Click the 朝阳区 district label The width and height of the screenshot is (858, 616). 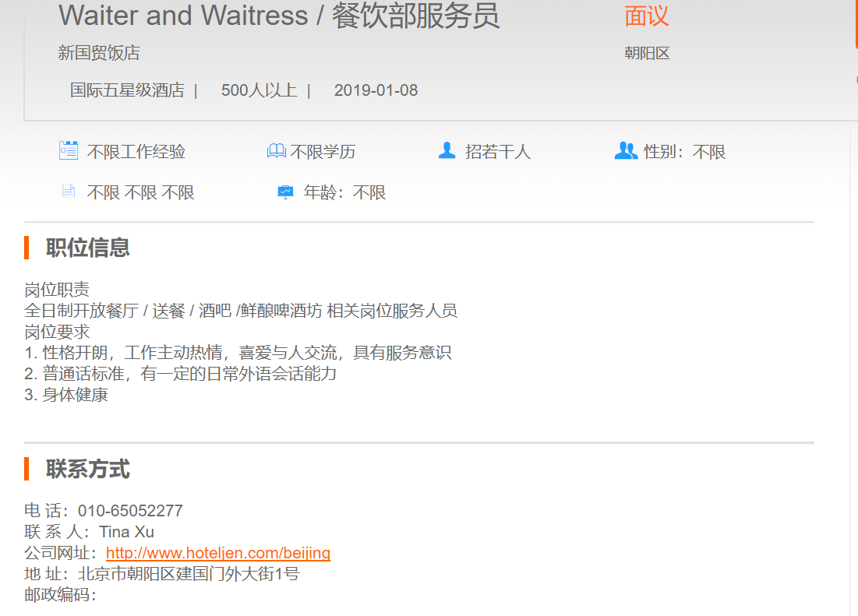click(647, 53)
